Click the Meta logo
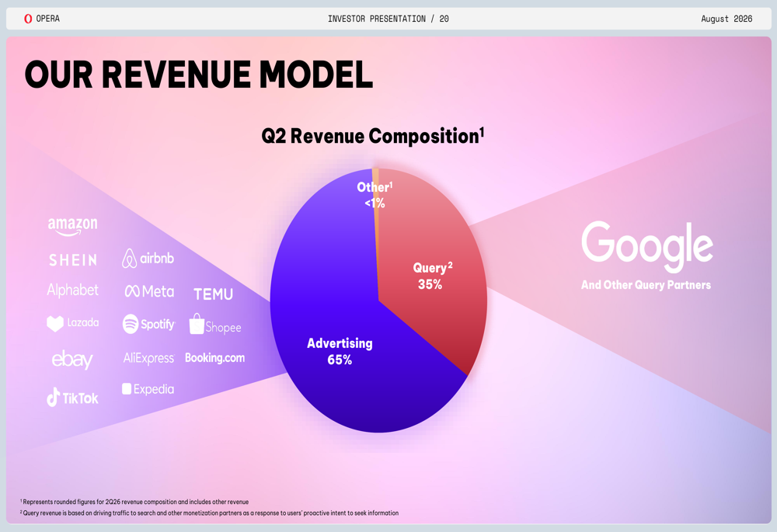This screenshot has height=532, width=777. pyautogui.click(x=149, y=291)
